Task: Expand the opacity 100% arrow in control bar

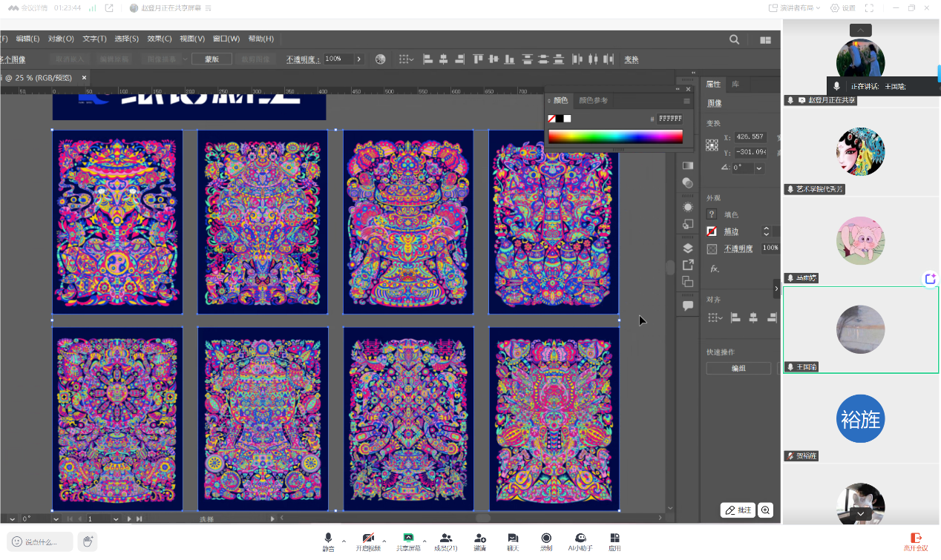Action: tap(359, 59)
